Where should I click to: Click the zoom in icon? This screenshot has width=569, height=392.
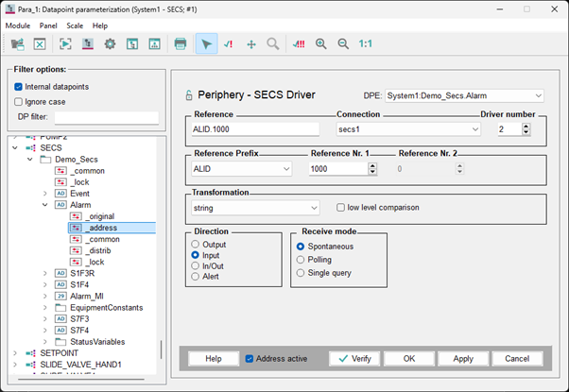coord(321,44)
